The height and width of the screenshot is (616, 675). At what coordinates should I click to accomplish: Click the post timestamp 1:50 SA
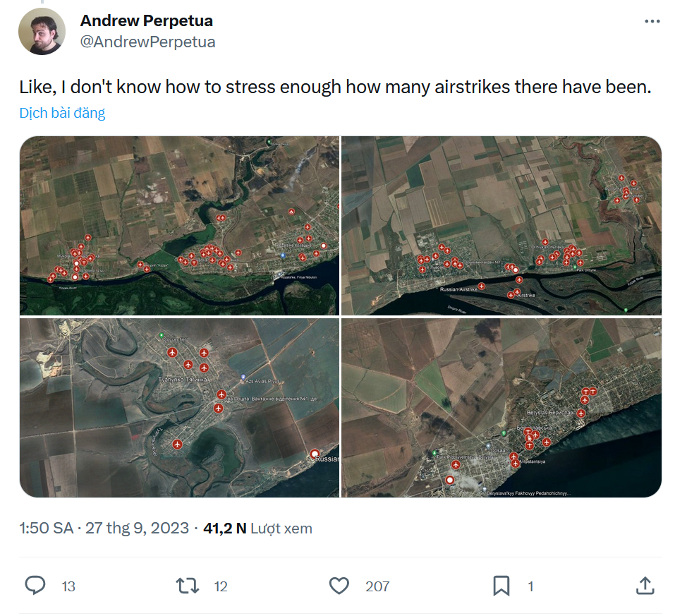pos(47,529)
